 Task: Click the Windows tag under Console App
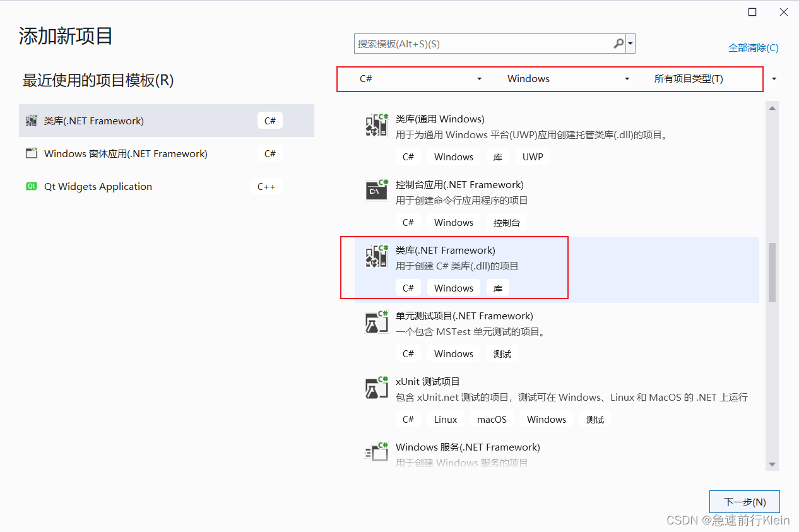point(454,222)
